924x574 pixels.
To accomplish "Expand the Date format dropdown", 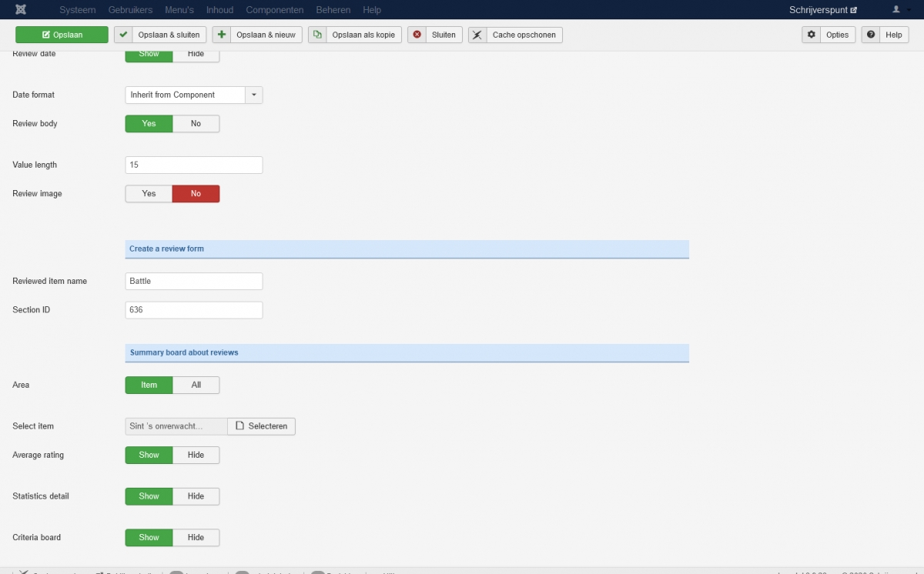I will click(254, 95).
